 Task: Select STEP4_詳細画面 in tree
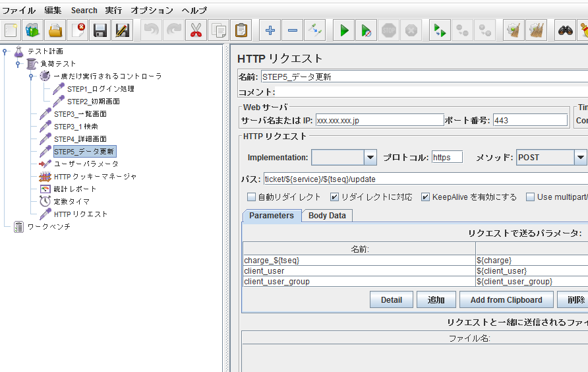80,139
